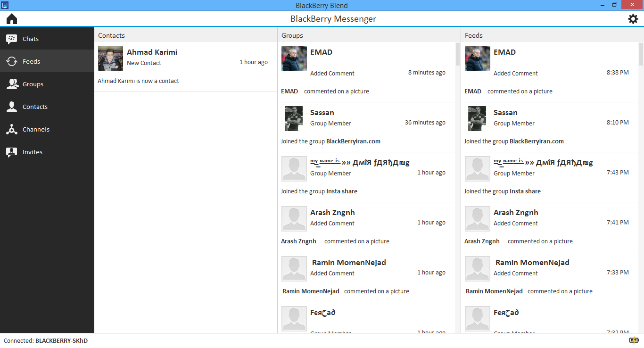
Task: Click the BlackBerry Blend title bar app icon
Action: [x=5, y=5]
